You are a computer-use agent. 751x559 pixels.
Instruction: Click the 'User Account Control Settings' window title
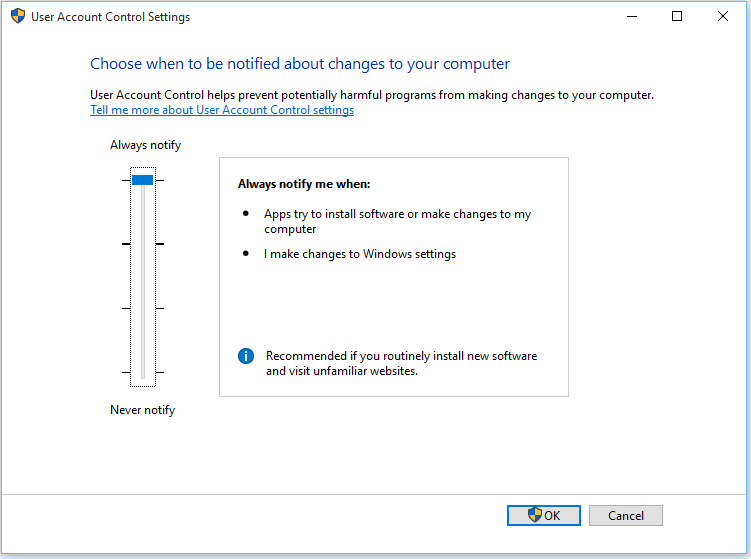pos(110,17)
